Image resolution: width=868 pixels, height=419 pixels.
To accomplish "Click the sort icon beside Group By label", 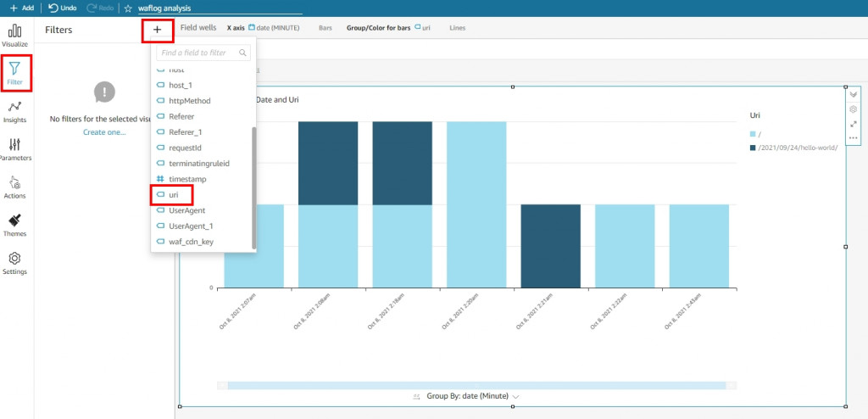I will 417,397.
